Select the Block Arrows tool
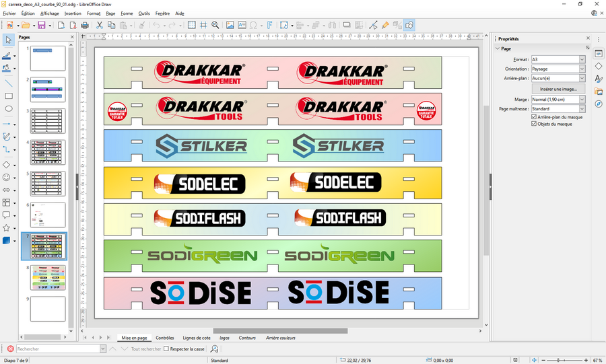The image size is (606, 364). point(7,190)
